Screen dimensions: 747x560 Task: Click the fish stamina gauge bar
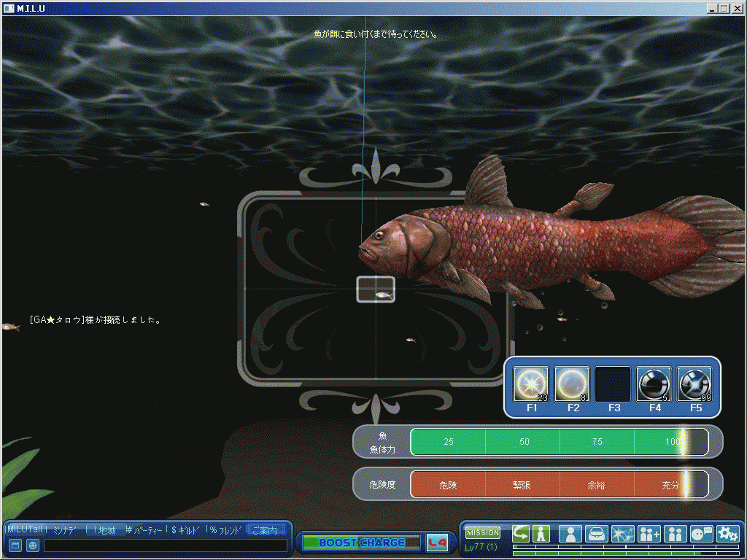point(559,442)
